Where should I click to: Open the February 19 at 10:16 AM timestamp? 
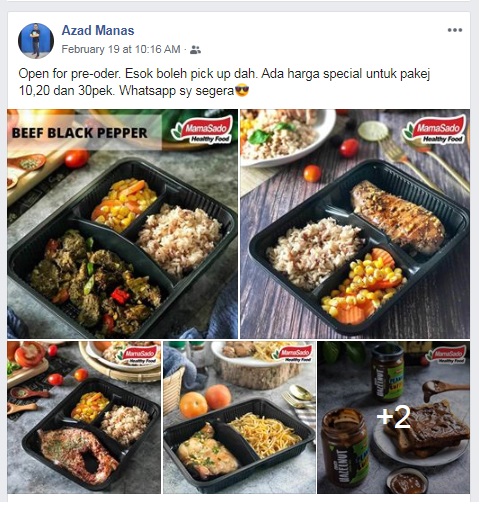121,49
